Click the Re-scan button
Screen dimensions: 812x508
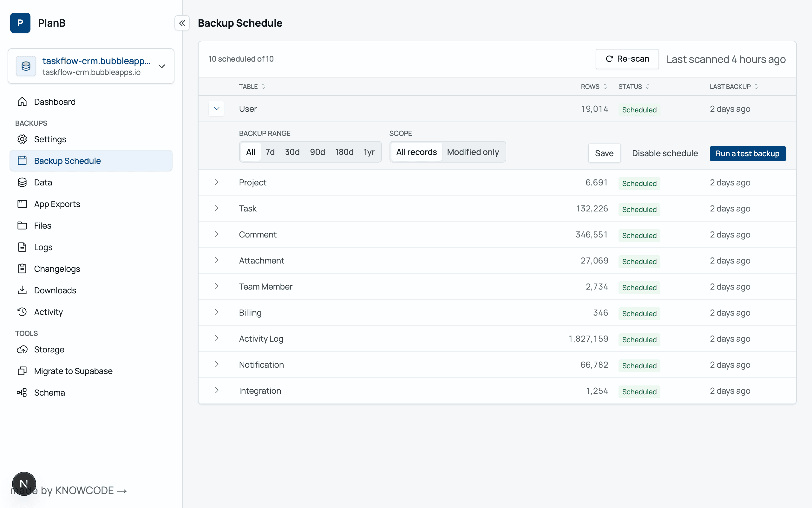[627, 59]
